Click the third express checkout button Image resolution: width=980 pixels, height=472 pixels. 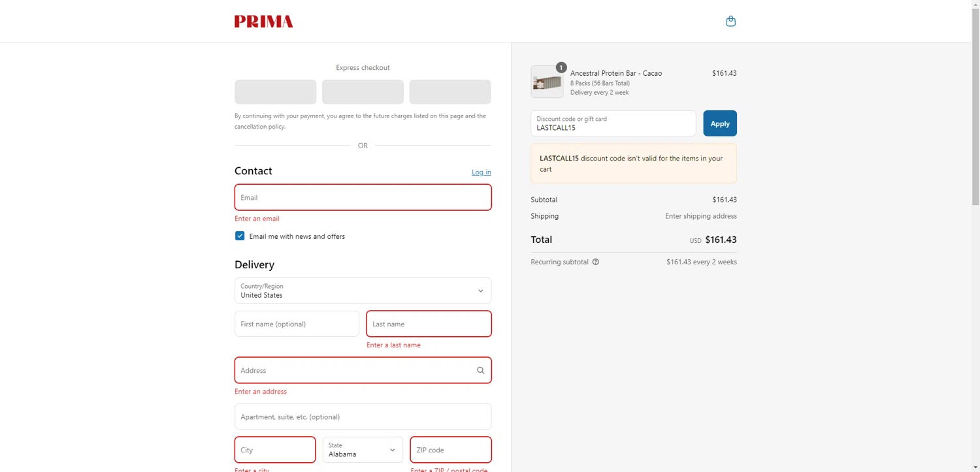450,92
